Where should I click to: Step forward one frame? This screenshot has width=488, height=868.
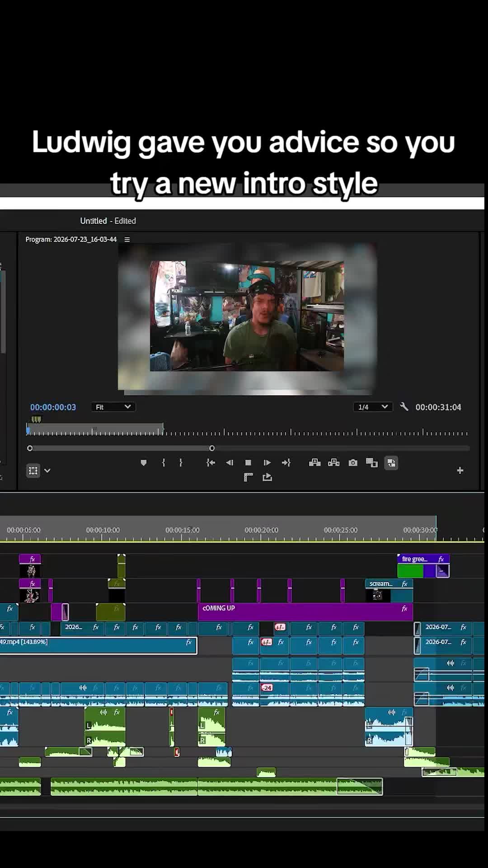coord(267,462)
